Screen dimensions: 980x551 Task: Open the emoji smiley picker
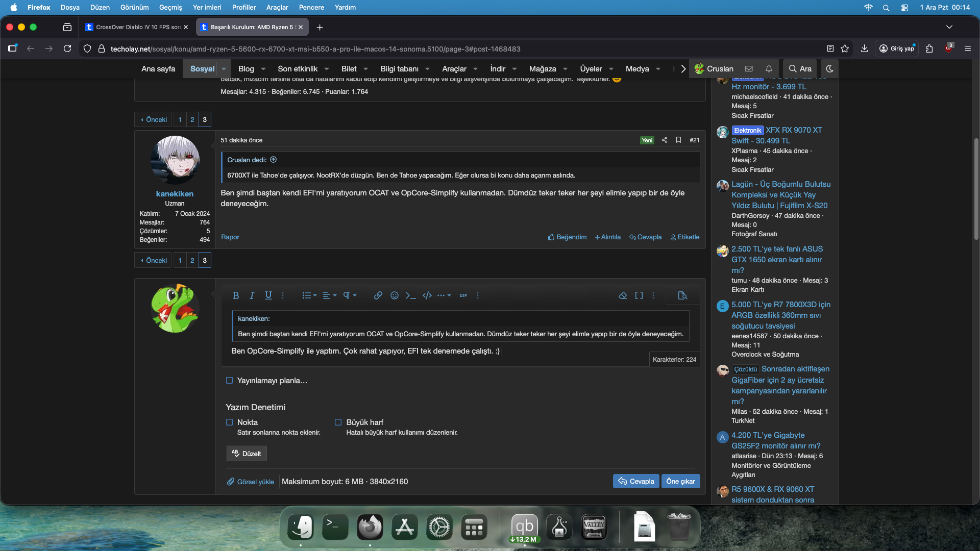click(x=394, y=295)
